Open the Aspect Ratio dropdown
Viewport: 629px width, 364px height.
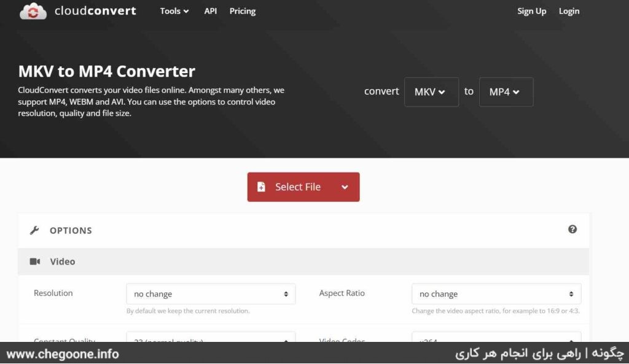496,294
